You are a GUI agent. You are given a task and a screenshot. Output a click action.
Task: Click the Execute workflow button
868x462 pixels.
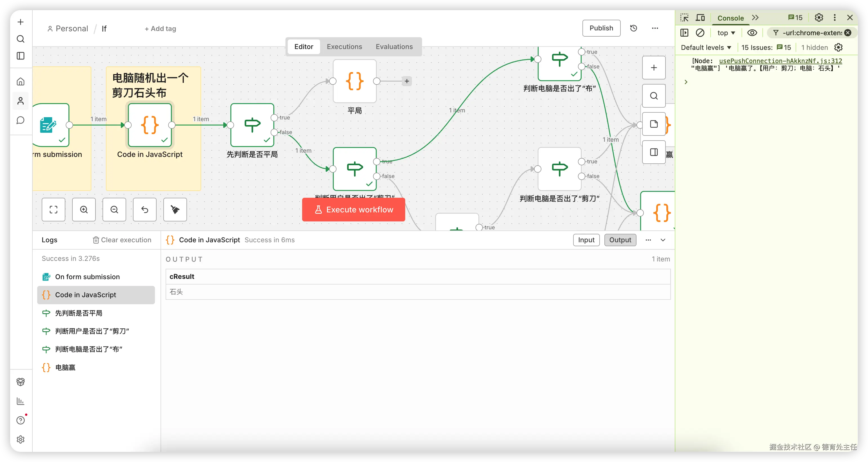[353, 210]
